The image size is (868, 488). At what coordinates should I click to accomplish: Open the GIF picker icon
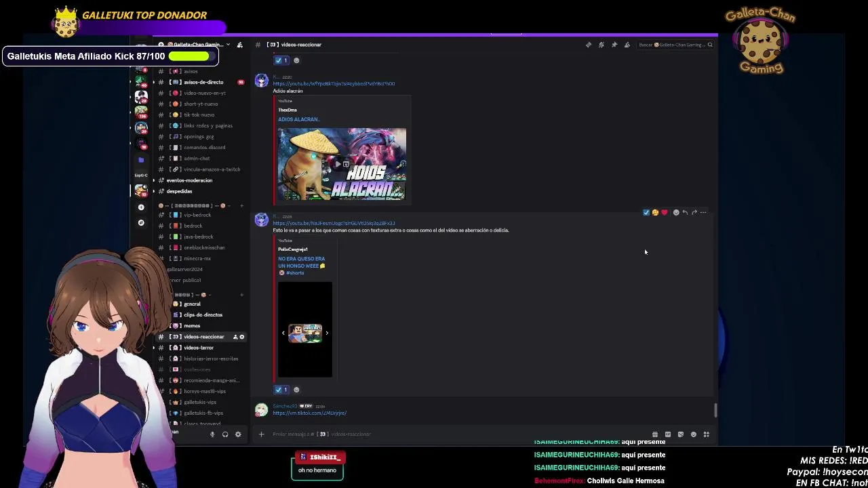click(668, 434)
